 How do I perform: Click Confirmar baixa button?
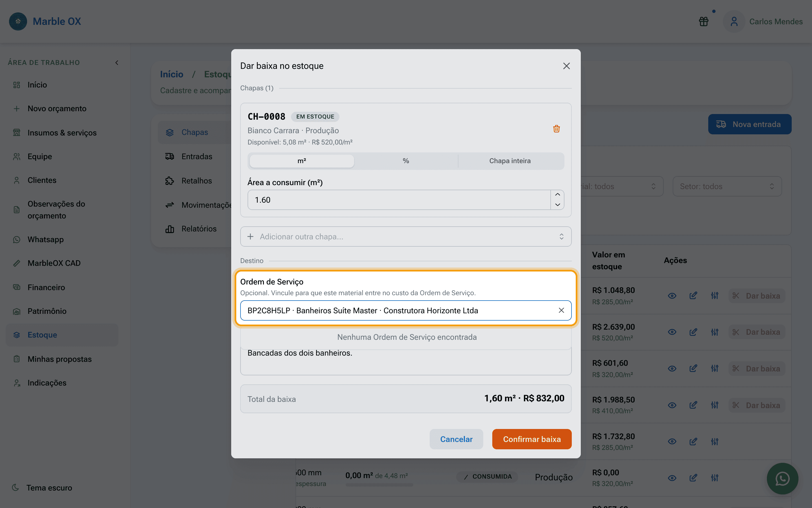[532, 439]
